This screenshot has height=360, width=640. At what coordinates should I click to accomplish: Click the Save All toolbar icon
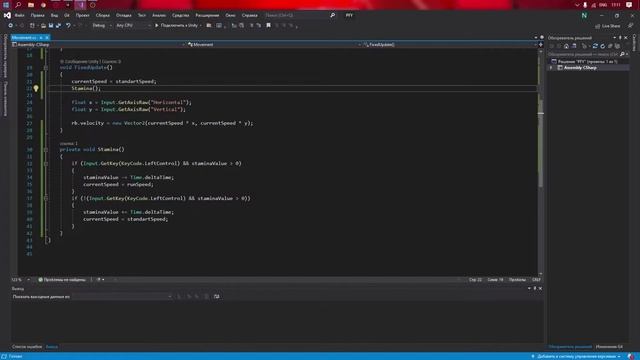[x=58, y=25]
